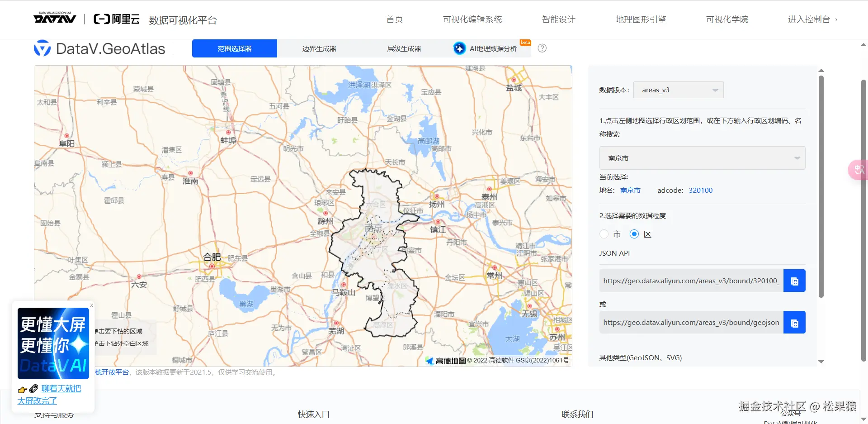Select the 区 granularity radio button
Image resolution: width=868 pixels, height=424 pixels.
634,234
